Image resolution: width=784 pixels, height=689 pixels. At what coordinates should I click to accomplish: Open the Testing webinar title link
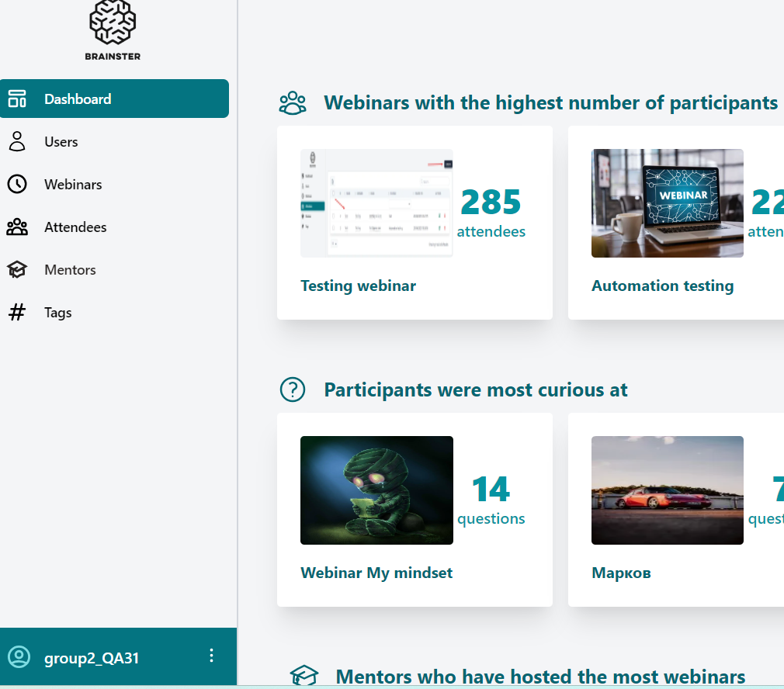[x=358, y=286]
